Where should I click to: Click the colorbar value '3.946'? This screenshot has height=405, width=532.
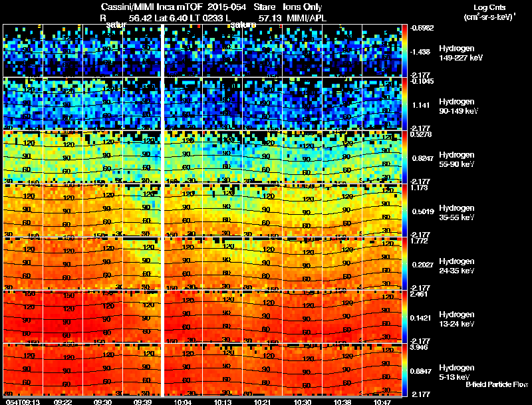[419, 347]
